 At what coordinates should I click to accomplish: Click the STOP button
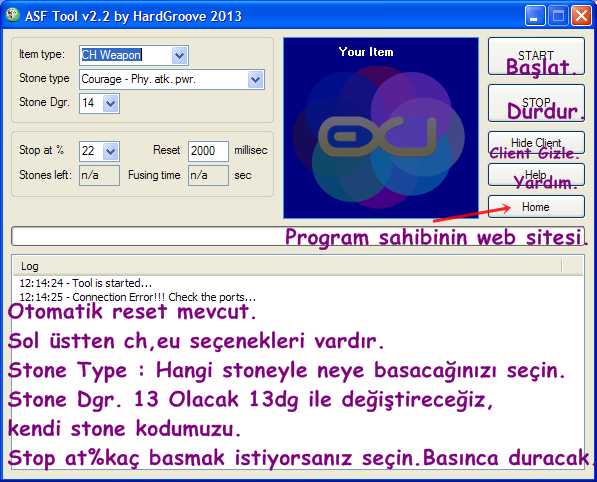tap(536, 103)
